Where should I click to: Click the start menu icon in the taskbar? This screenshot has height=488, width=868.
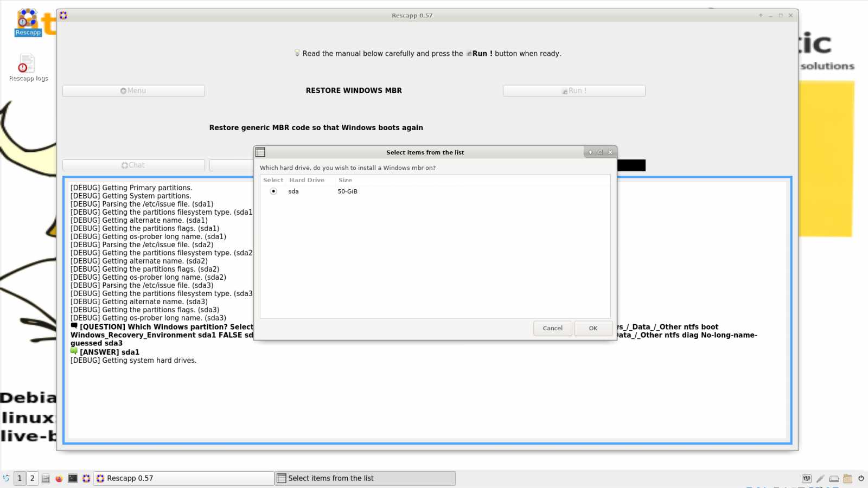[6, 478]
